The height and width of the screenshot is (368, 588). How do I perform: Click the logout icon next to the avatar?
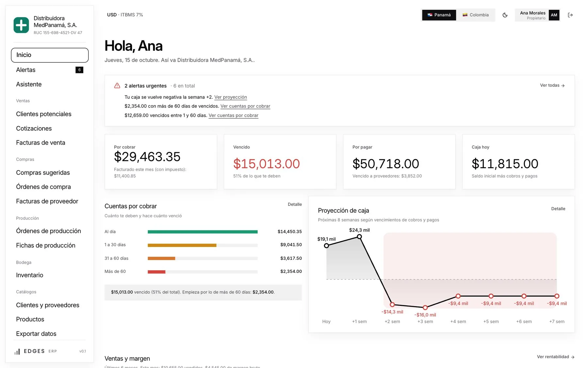click(570, 15)
